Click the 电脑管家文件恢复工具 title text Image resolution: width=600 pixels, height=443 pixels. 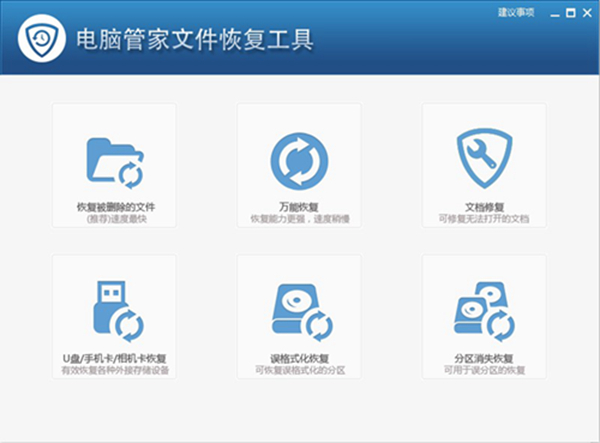click(x=195, y=41)
